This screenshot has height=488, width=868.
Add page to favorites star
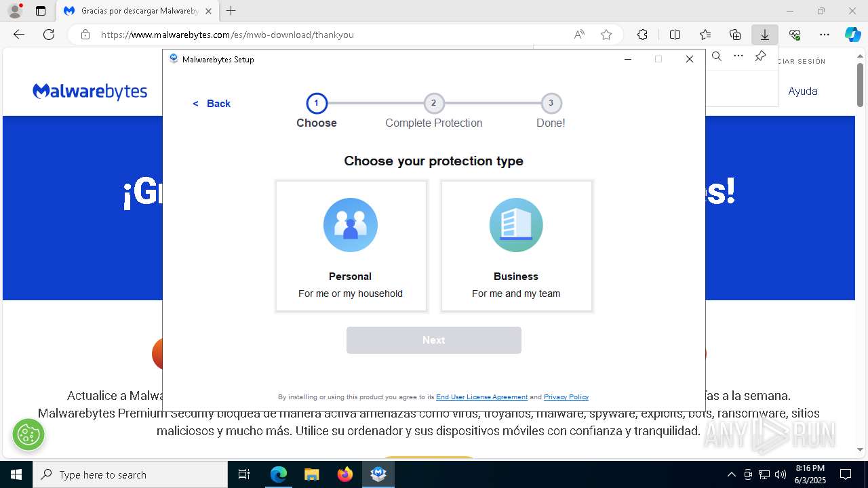(x=606, y=35)
